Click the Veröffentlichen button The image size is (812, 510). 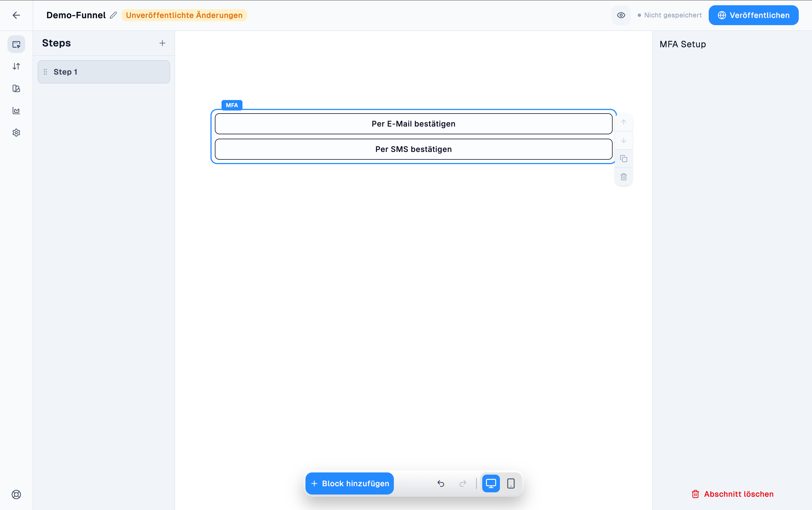pyautogui.click(x=753, y=15)
